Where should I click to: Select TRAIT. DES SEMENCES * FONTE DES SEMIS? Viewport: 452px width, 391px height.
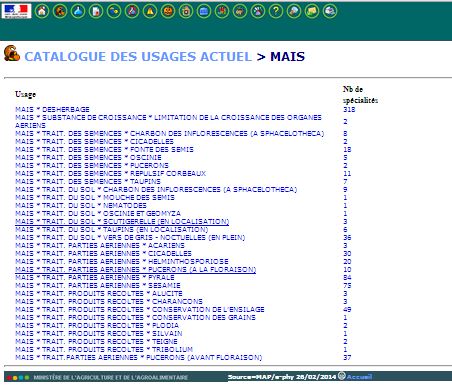[104, 149]
